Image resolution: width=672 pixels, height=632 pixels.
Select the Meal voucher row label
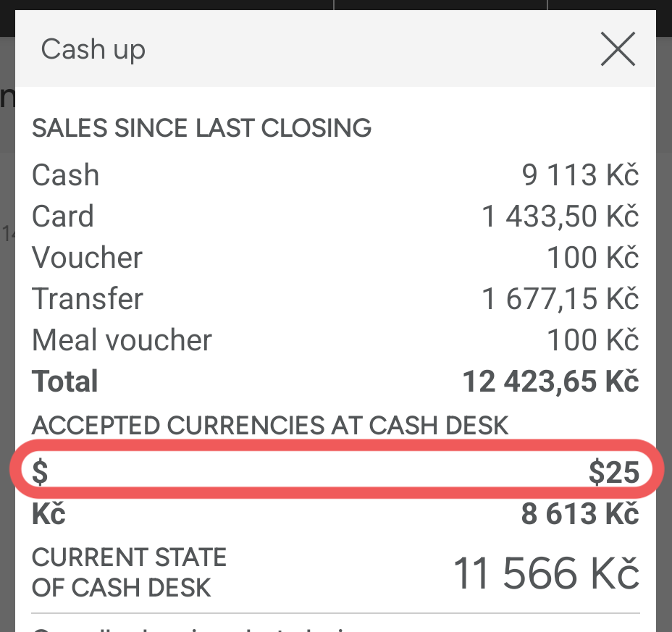coord(122,340)
